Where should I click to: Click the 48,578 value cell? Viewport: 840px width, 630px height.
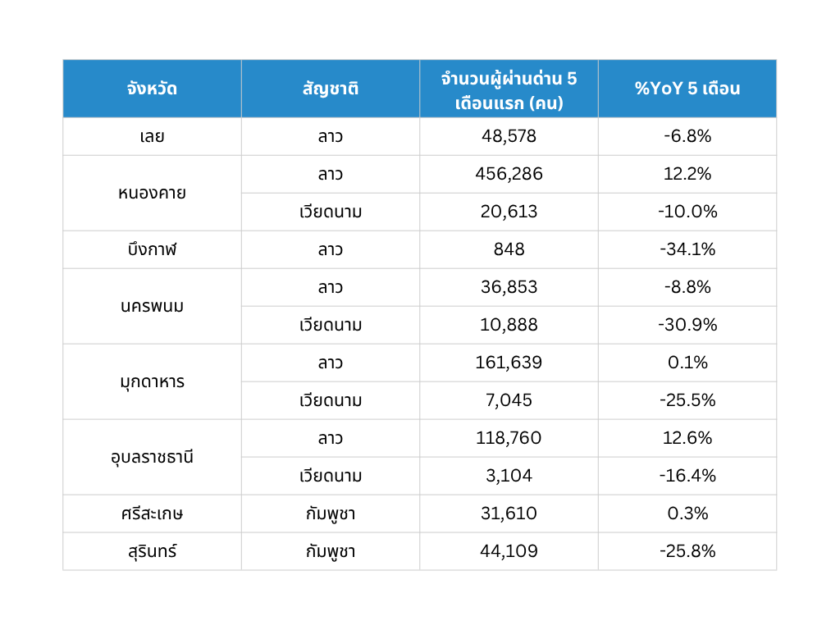coord(509,137)
